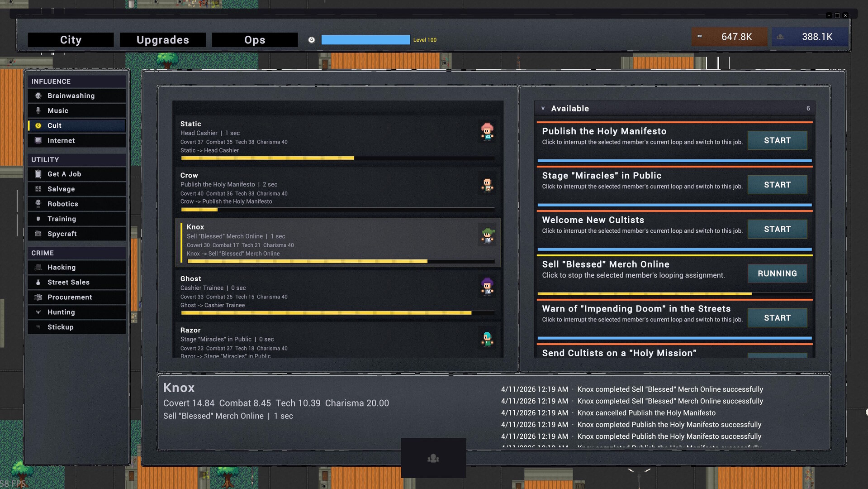868x489 pixels.
Task: Collapse the Available jobs section
Action: 543,109
